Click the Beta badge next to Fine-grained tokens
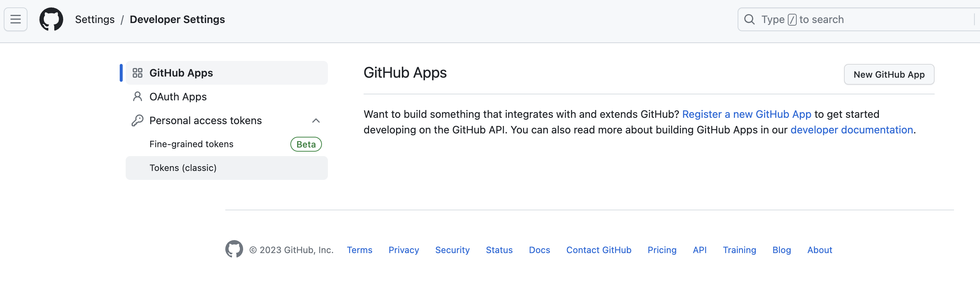 [x=306, y=145]
